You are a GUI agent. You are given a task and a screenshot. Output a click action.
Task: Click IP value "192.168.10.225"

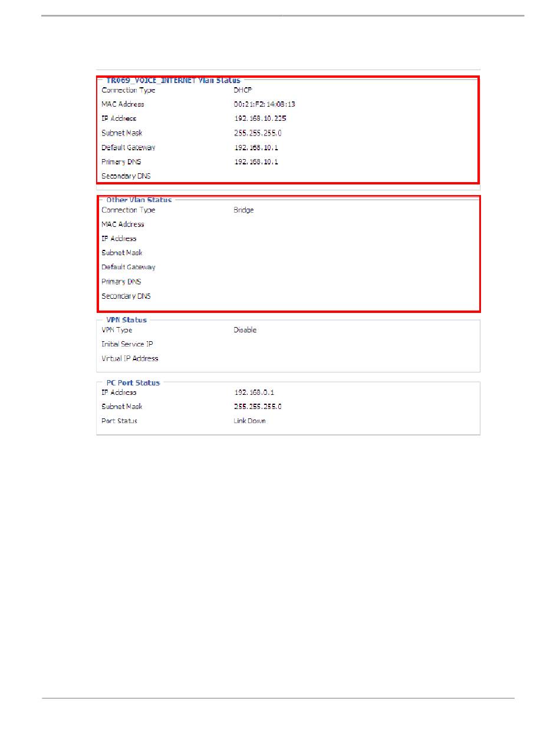260,118
